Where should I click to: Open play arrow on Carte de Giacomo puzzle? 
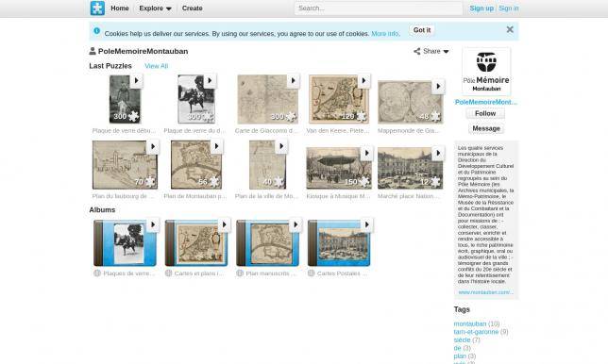293,80
